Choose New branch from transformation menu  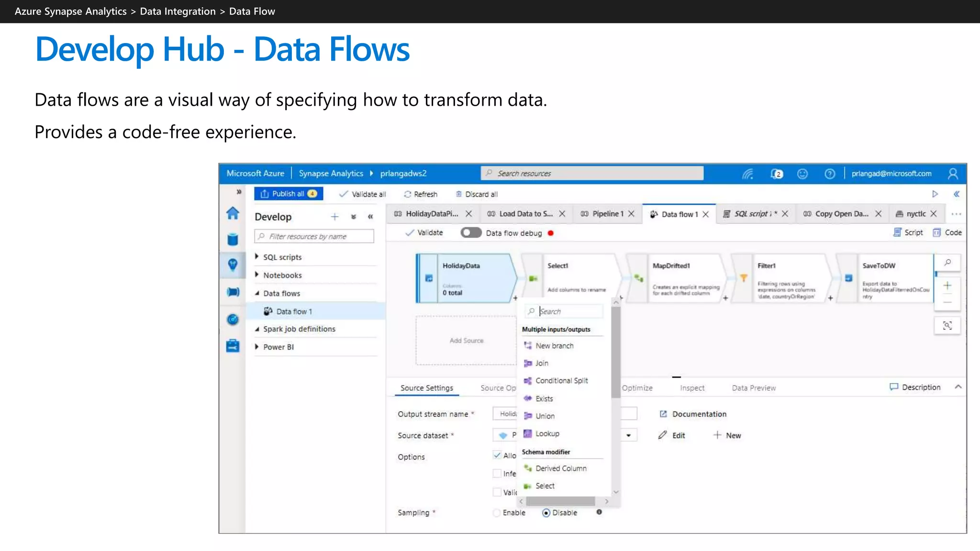[549, 346]
